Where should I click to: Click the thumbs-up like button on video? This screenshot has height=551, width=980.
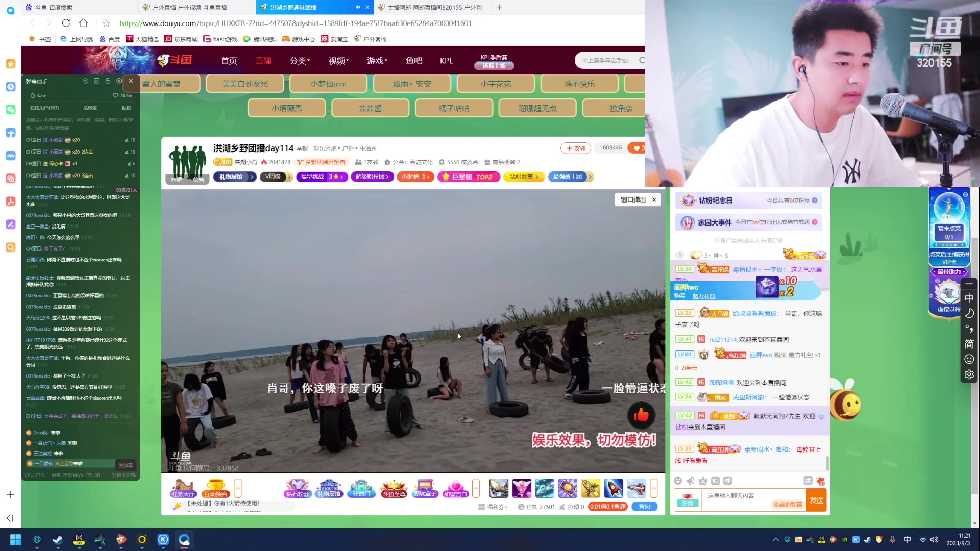tap(641, 415)
